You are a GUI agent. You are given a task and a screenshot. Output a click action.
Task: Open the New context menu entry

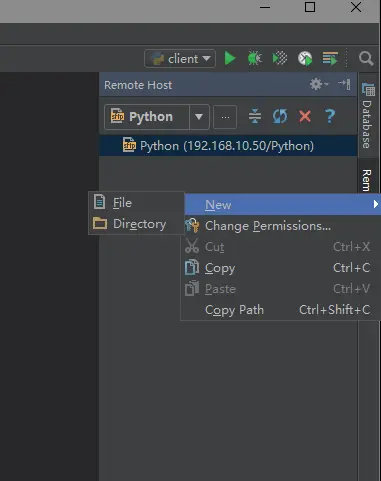(x=282, y=205)
